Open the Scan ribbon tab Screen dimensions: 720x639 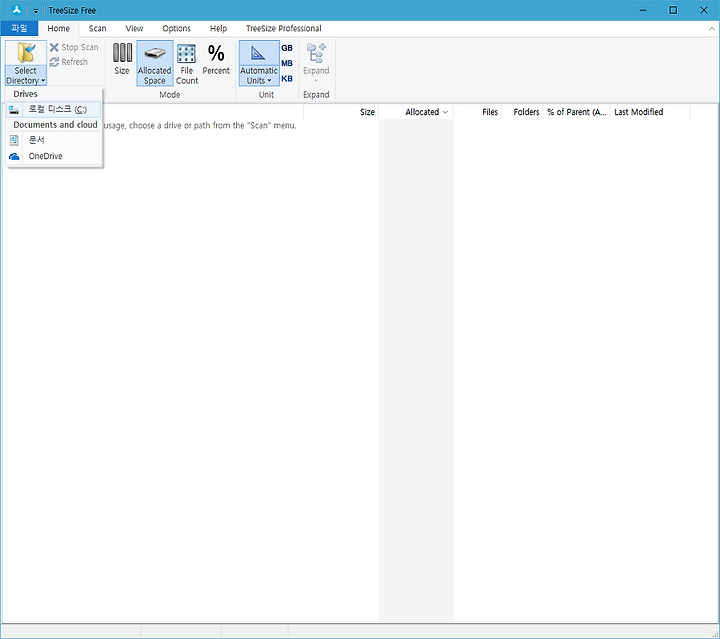[97, 28]
